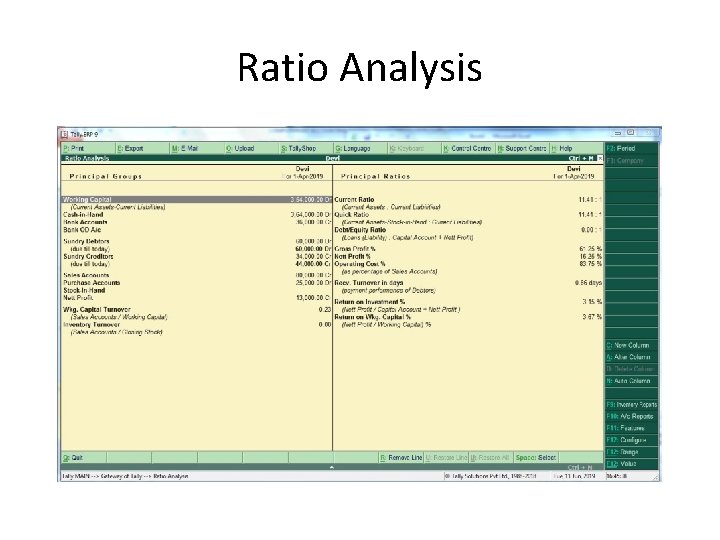Click the Principal Groups column heading

106,177
